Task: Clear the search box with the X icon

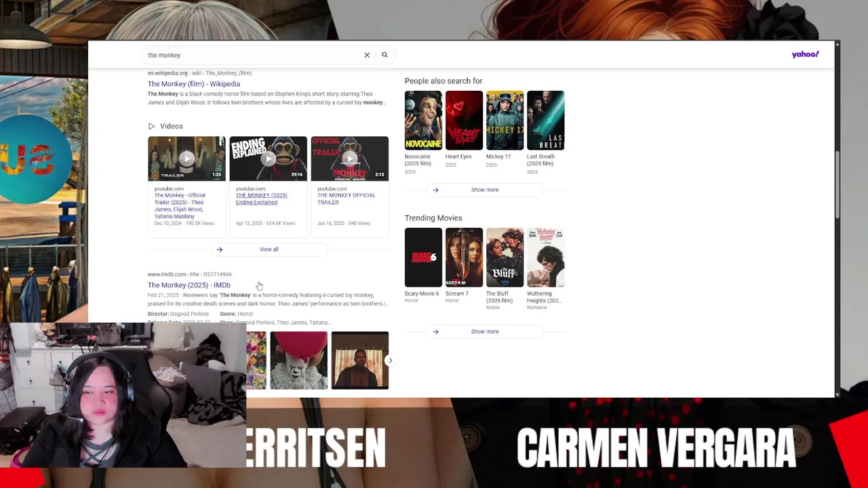Action: click(367, 55)
